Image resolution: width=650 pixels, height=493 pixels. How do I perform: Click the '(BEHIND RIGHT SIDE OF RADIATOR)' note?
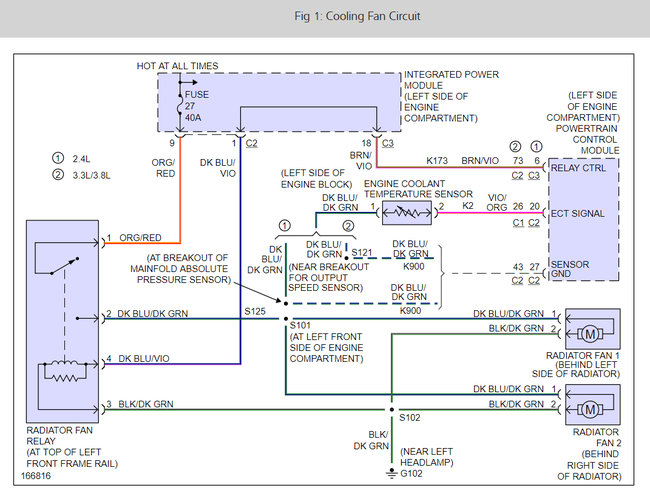tap(589, 465)
